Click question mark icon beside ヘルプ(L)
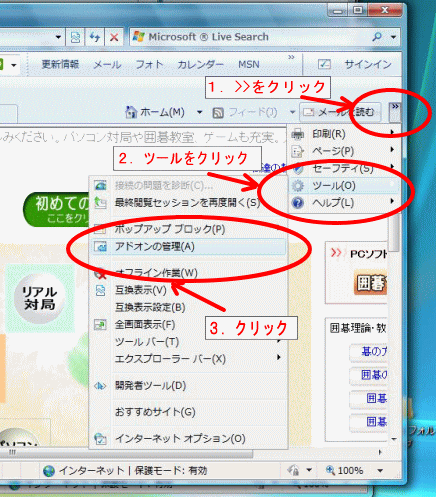The width and height of the screenshot is (436, 497). (297, 203)
